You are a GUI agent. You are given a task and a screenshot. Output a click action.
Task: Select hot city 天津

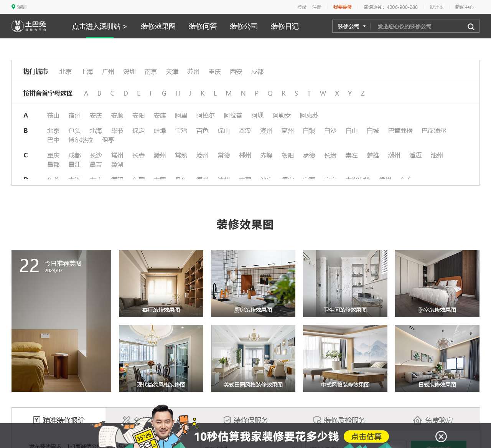[x=172, y=71]
